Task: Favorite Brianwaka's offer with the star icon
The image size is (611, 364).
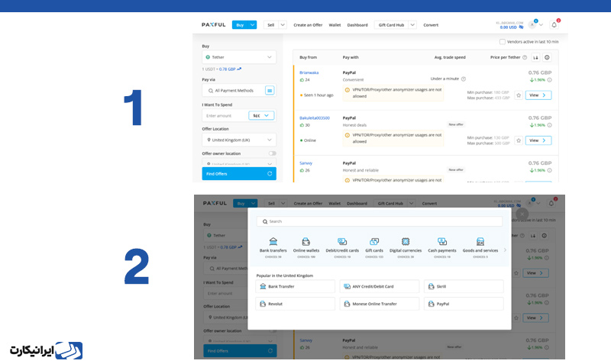Action: (x=519, y=95)
